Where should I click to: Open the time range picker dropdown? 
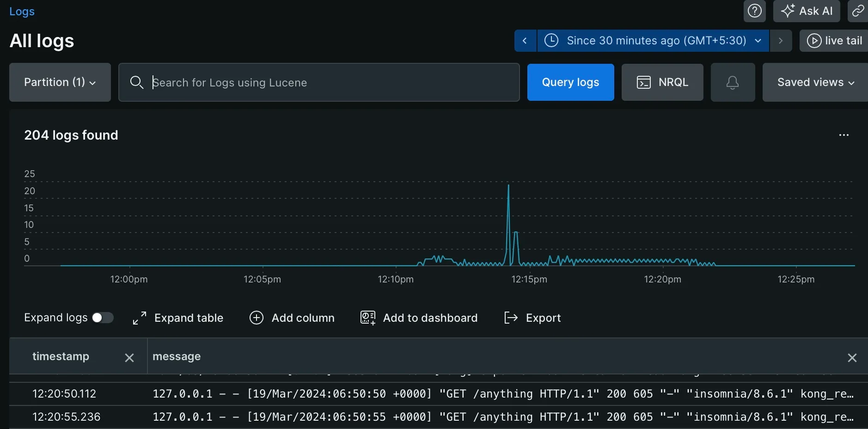click(653, 41)
